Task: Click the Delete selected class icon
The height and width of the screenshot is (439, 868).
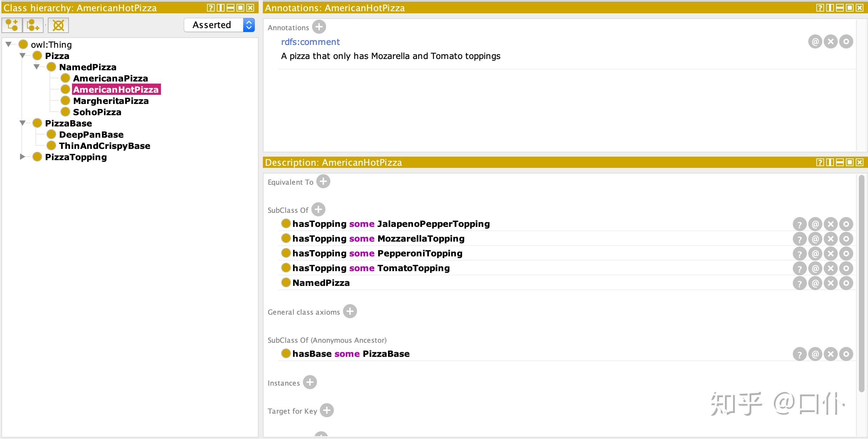Action: click(58, 25)
